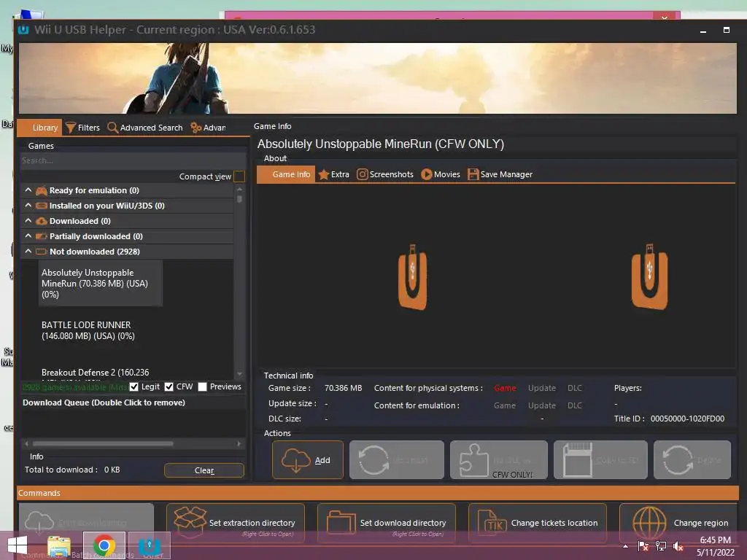This screenshot has width=747, height=560.
Task: Uncheck the Legit checkbox
Action: coord(134,386)
